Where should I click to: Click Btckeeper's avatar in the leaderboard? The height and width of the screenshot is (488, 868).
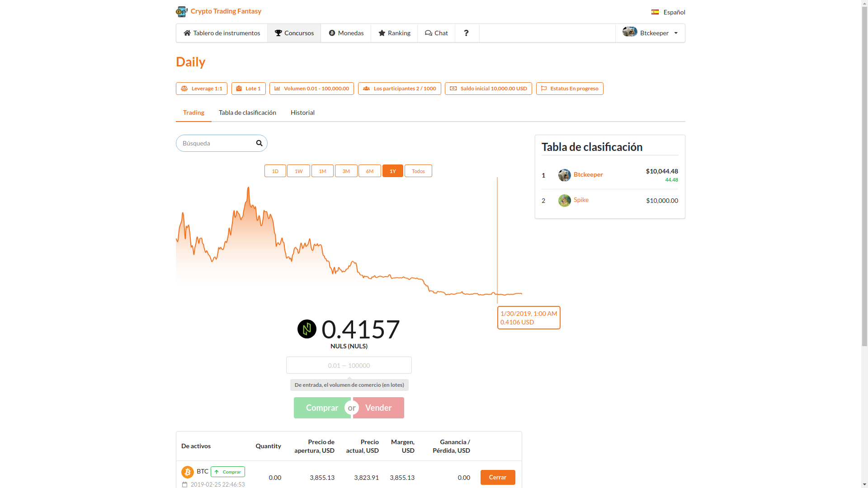[x=564, y=175]
